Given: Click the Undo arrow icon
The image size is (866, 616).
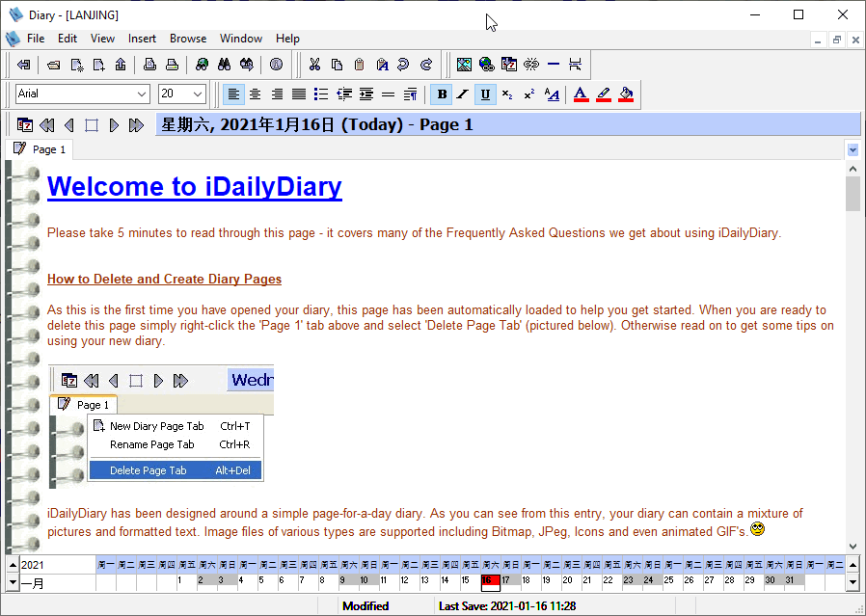Looking at the screenshot, I should click(404, 65).
